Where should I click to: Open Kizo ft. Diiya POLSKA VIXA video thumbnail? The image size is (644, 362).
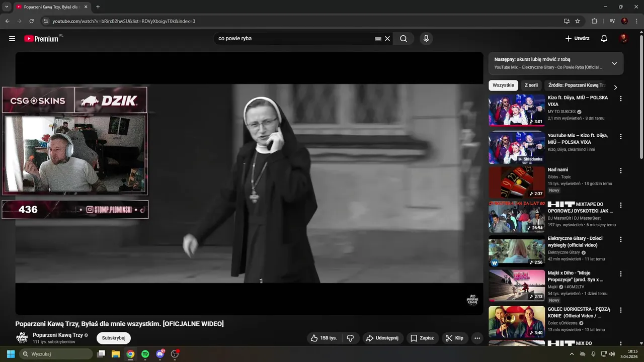pos(517,111)
